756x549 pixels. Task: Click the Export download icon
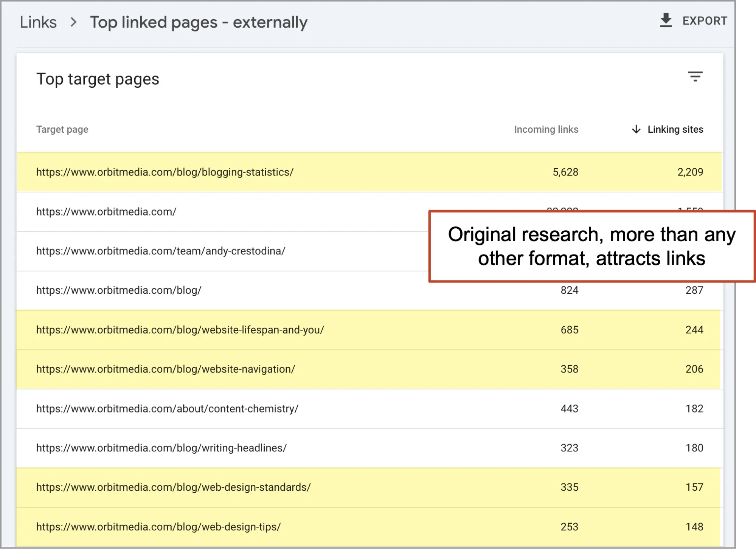[666, 20]
